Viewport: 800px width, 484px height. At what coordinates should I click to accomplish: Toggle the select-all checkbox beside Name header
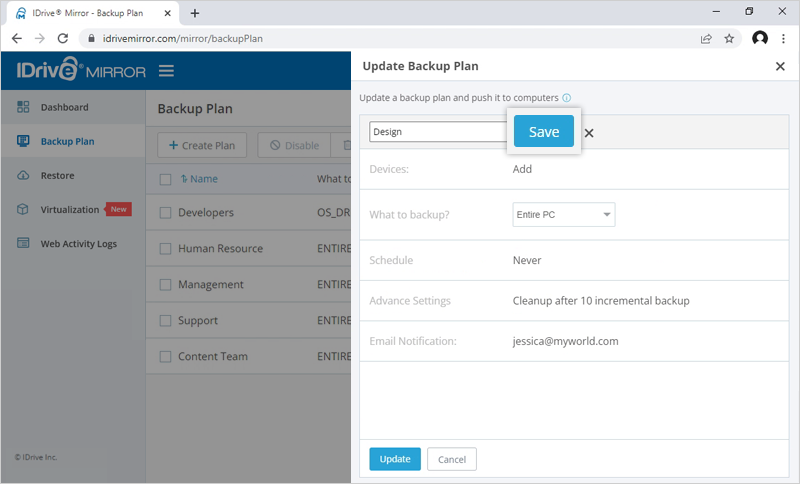click(166, 180)
